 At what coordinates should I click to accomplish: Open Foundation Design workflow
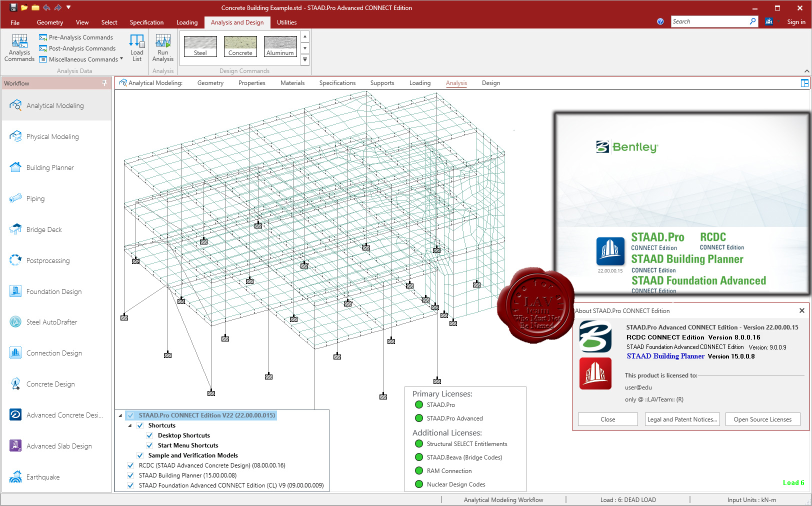(56, 291)
